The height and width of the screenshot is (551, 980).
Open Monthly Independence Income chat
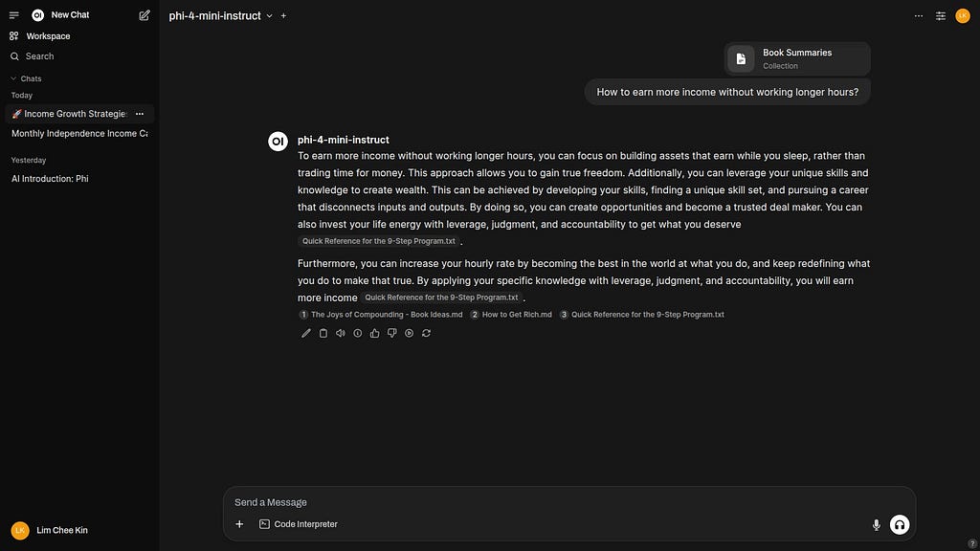click(79, 134)
